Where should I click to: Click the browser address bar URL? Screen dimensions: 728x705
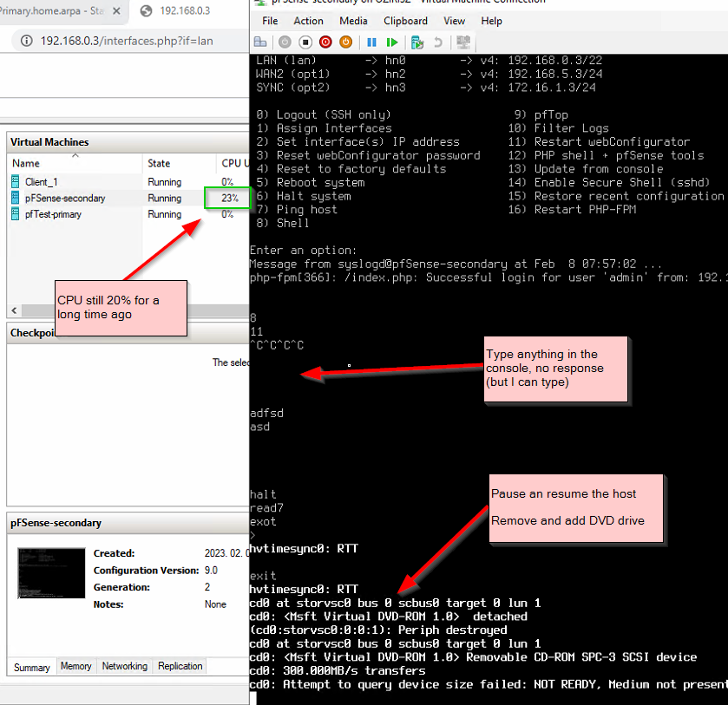pyautogui.click(x=127, y=41)
